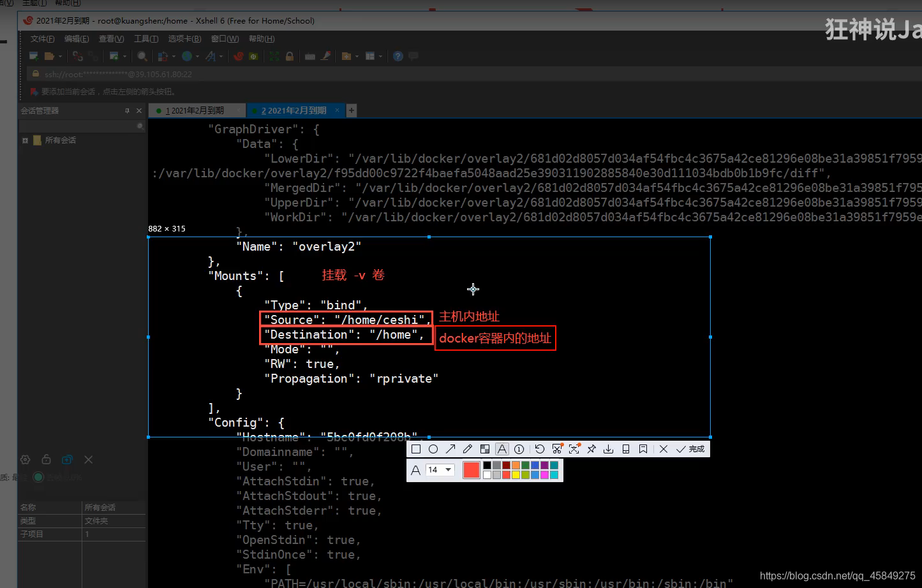This screenshot has width=922, height=588.
Task: Click the font settings toolbar icon
Action: [211, 56]
